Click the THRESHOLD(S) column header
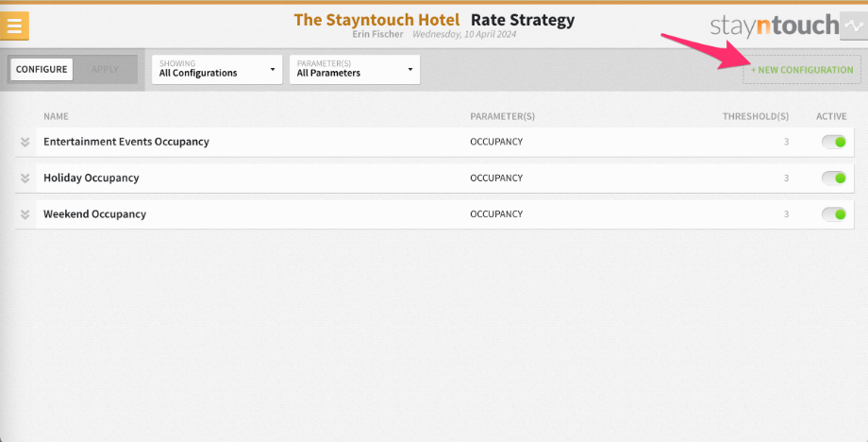Image resolution: width=868 pixels, height=442 pixels. (x=756, y=116)
